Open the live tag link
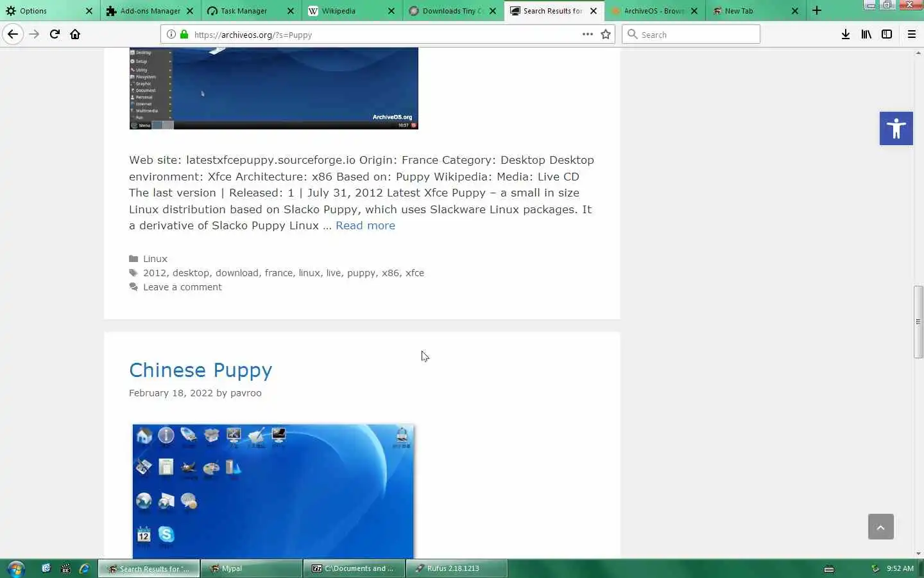Screen dimensions: 924x578 (334, 273)
